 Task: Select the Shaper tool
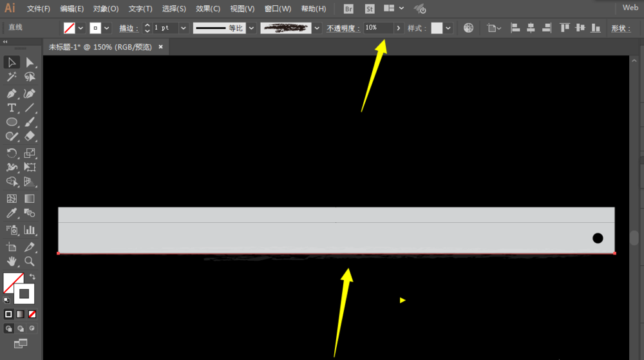point(12,137)
